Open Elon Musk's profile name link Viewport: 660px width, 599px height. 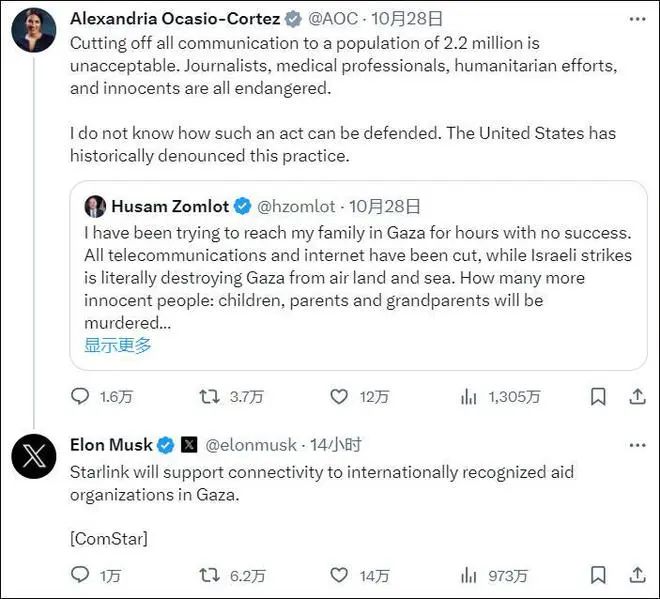coord(111,445)
